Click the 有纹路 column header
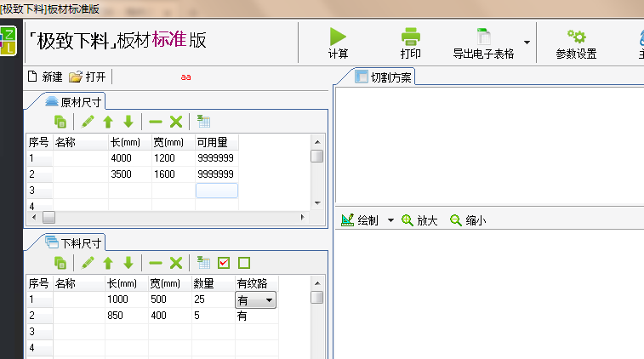Screen dimensions: 644x359 pyautogui.click(x=257, y=283)
